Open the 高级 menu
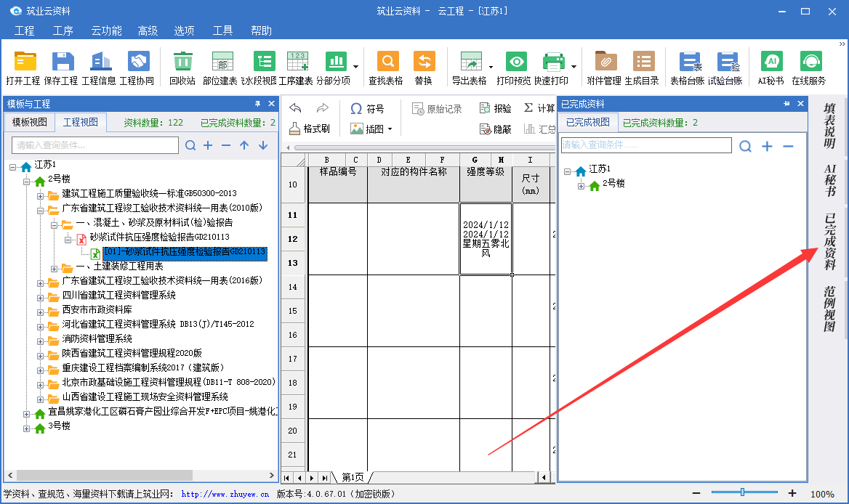 tap(148, 31)
